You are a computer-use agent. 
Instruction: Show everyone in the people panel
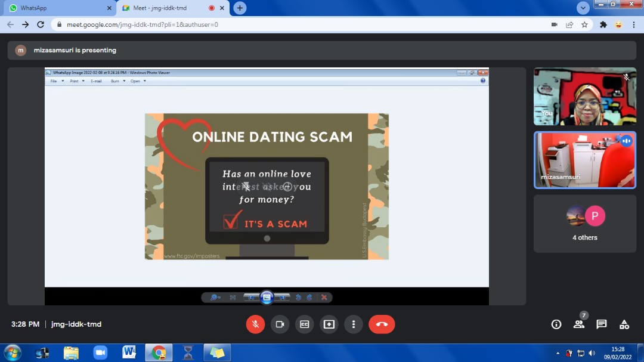click(578, 324)
